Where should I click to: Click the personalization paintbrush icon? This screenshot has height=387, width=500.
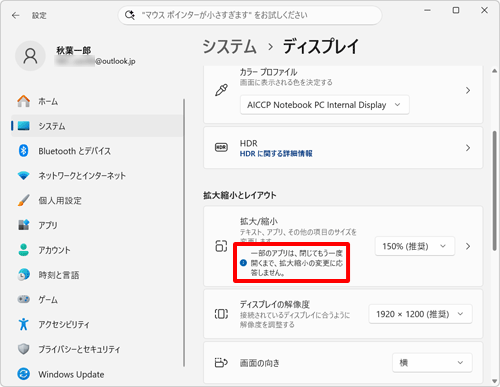pyautogui.click(x=24, y=200)
